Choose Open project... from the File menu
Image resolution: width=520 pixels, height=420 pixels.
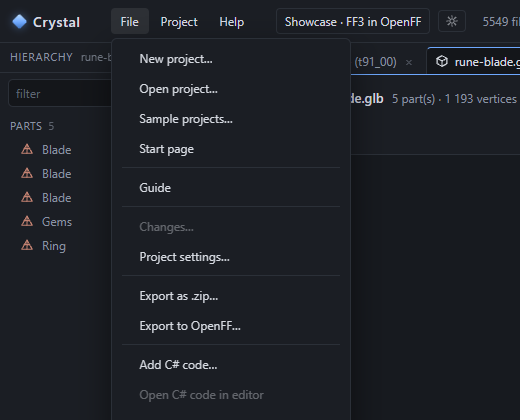[x=231, y=89]
